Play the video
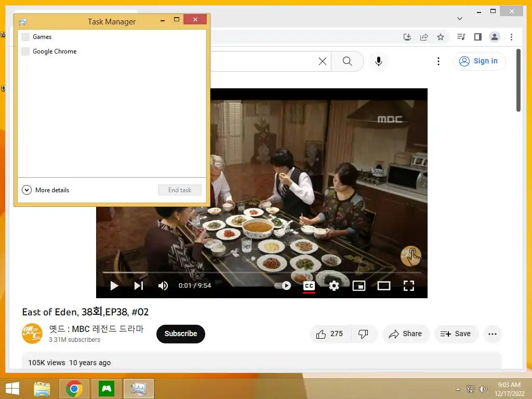The image size is (532, 399). coord(114,286)
